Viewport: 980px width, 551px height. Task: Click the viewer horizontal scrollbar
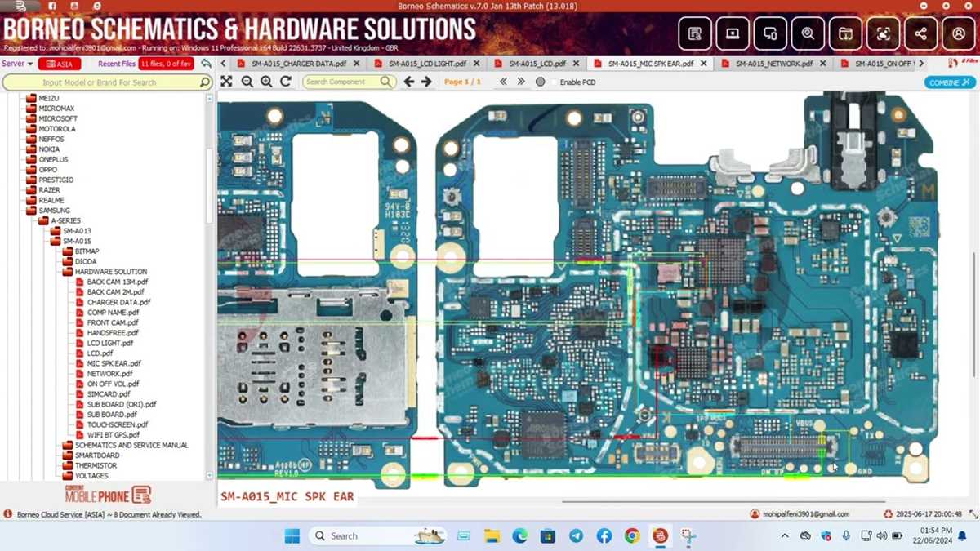[723, 501]
